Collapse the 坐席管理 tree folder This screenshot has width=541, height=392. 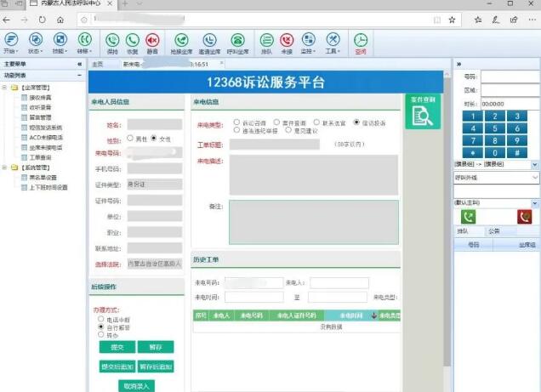point(4,88)
